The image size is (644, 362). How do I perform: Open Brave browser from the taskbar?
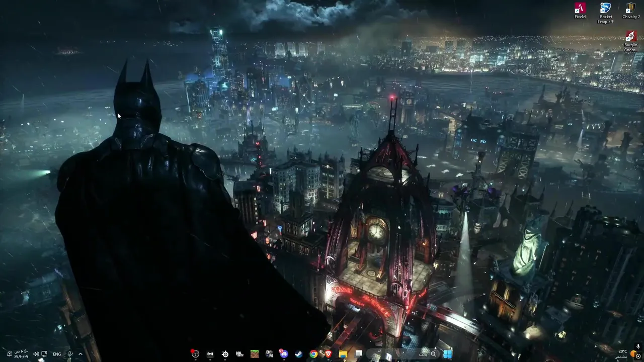[x=329, y=354]
